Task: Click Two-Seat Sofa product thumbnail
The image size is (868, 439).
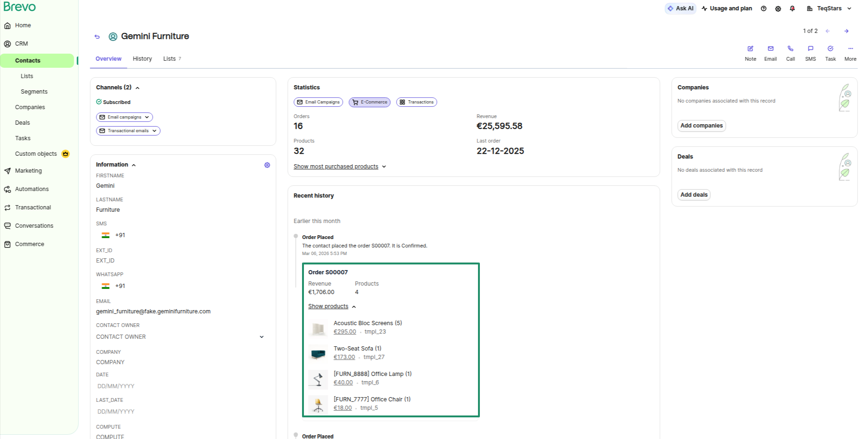Action: click(319, 353)
